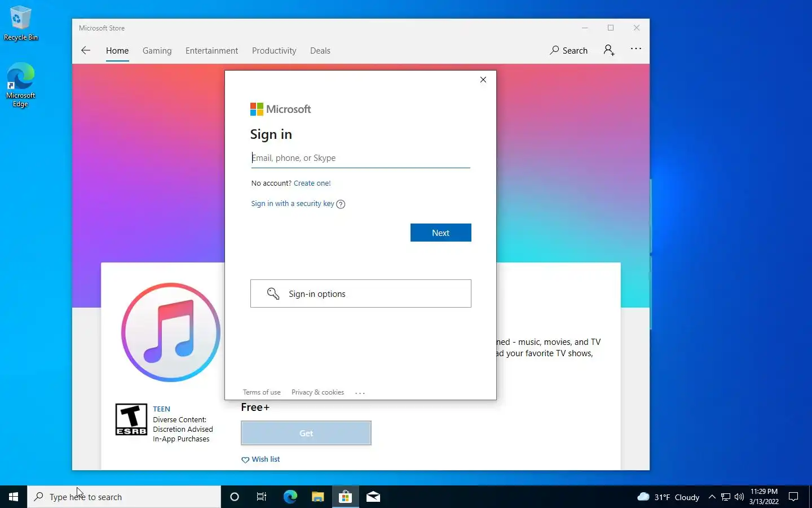Click the Wish list heart icon

(245, 460)
